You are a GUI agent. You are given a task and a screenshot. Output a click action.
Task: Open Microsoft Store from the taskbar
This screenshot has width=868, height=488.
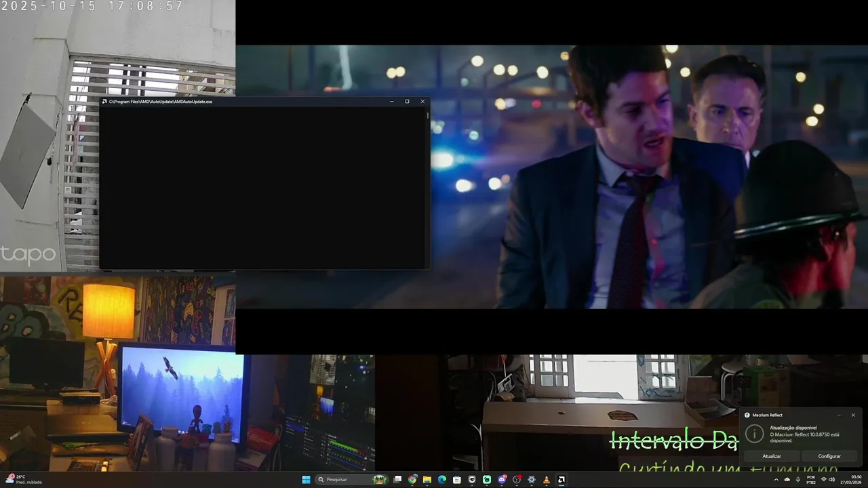[x=457, y=480]
